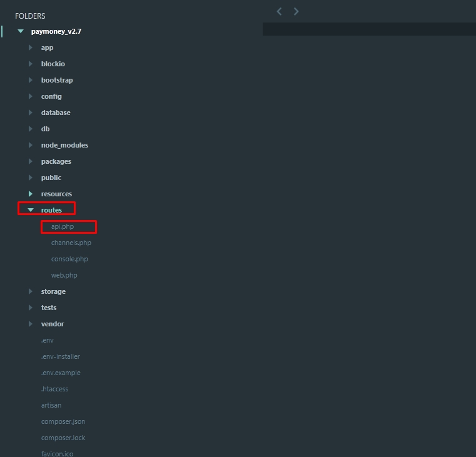The width and height of the screenshot is (476, 457).
Task: Open the web.php file
Action: click(x=64, y=275)
